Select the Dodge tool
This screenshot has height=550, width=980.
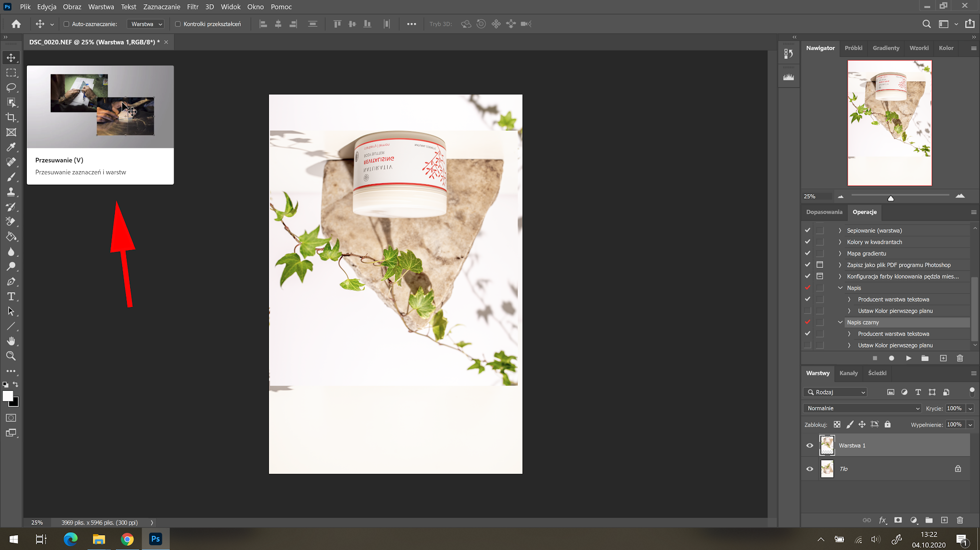pyautogui.click(x=11, y=266)
